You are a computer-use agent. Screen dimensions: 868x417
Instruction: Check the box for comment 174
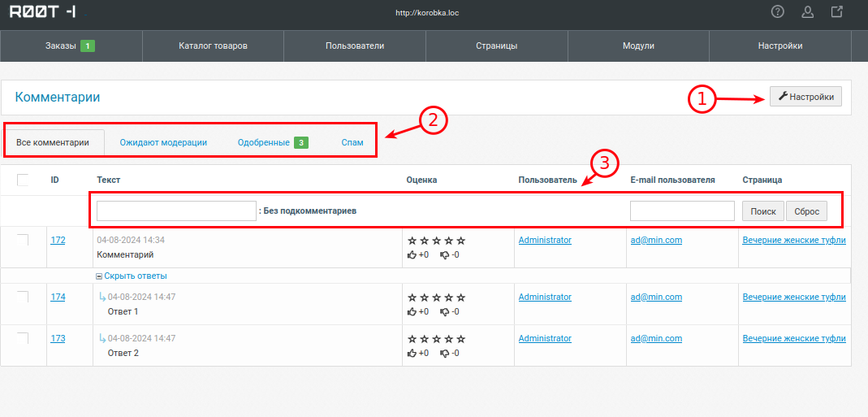23,297
